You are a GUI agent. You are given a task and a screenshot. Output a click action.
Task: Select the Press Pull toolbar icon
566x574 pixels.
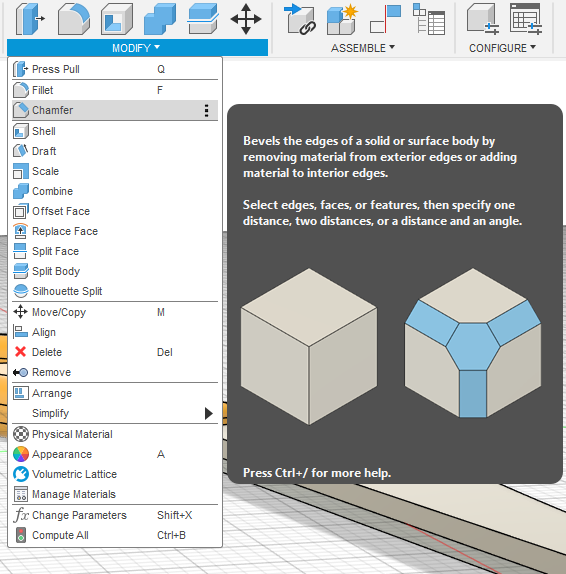click(30, 19)
